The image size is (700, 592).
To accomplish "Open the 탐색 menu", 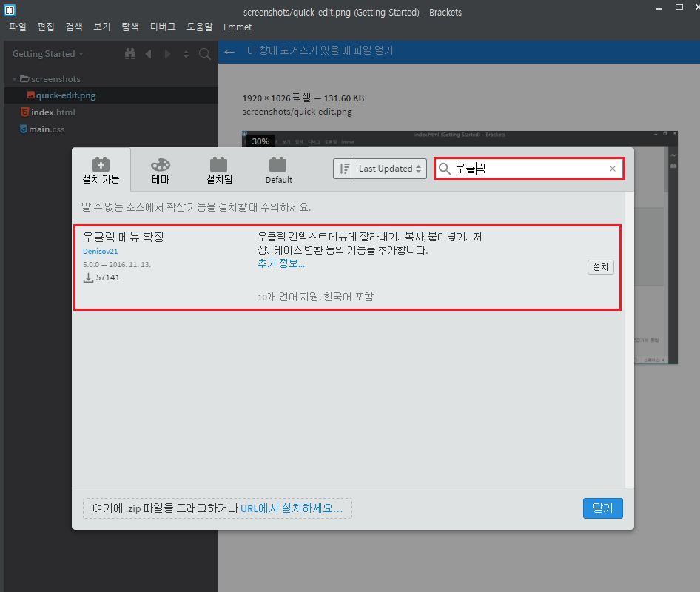I will click(x=130, y=27).
